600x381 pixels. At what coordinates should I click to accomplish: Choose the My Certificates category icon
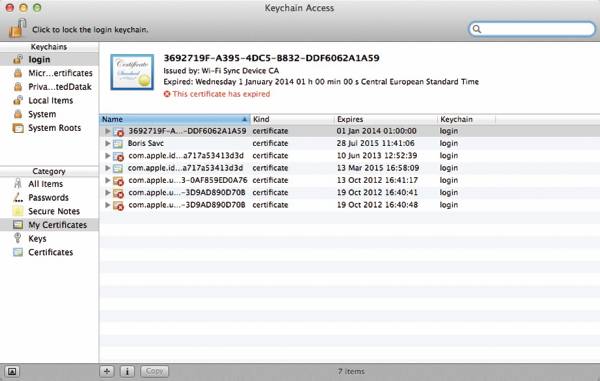(18, 225)
